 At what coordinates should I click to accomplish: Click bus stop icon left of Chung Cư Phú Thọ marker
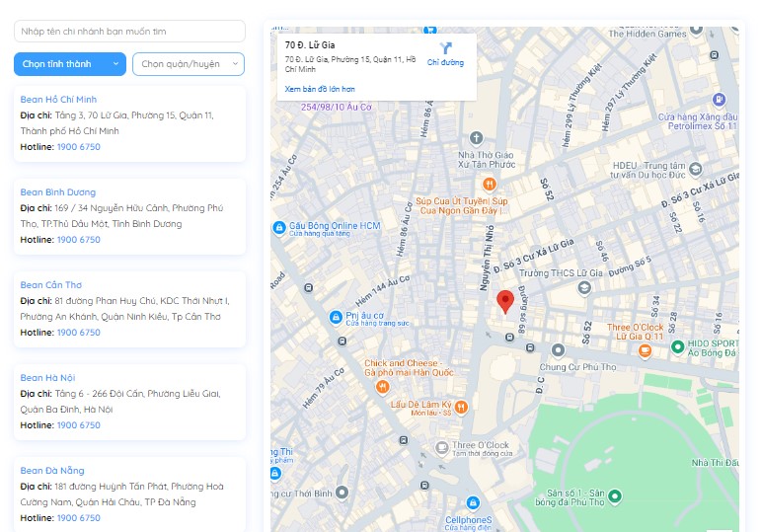pyautogui.click(x=530, y=347)
